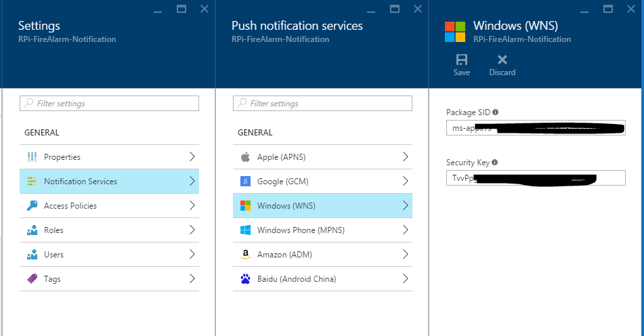Click the Google GCM icon
The width and height of the screenshot is (644, 336).
click(245, 181)
